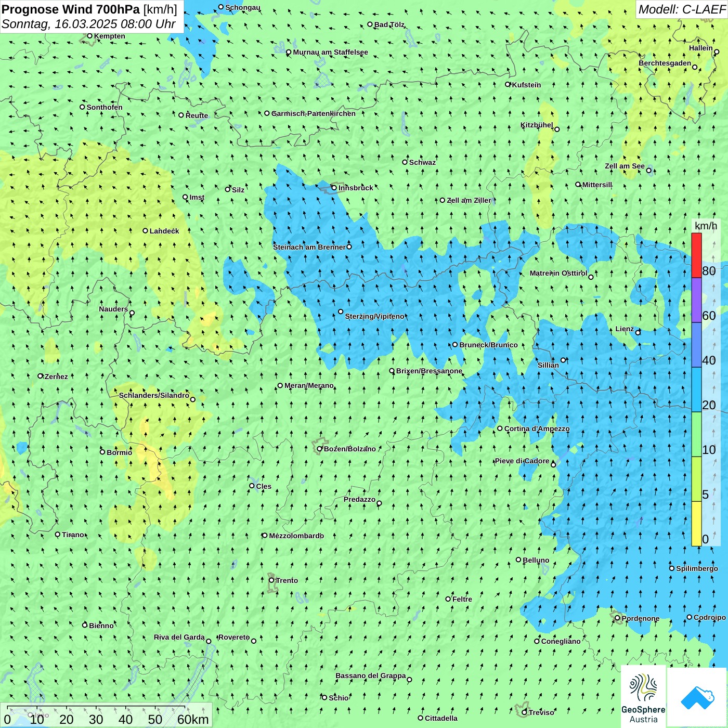The height and width of the screenshot is (728, 728).
Task: Click the Matrei in Osttirol label
Action: 558,273
